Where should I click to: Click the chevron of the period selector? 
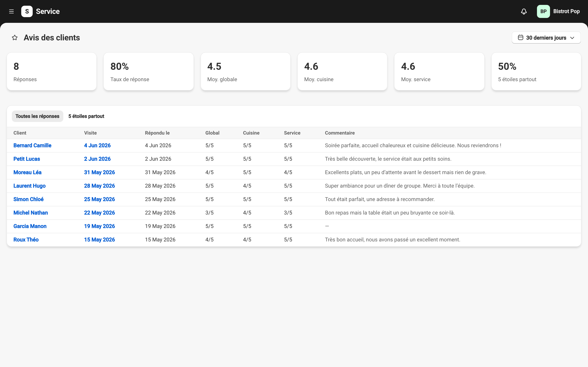(x=572, y=38)
